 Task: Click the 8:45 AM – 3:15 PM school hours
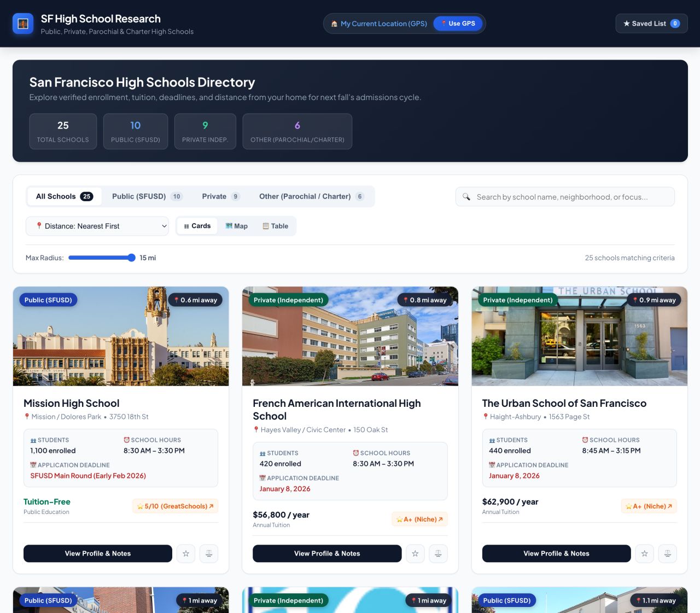coord(611,451)
